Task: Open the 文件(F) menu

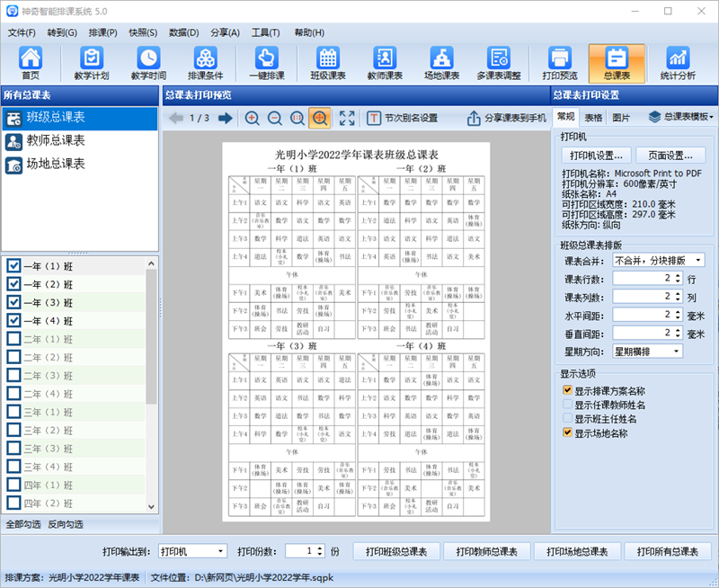Action: [22, 33]
